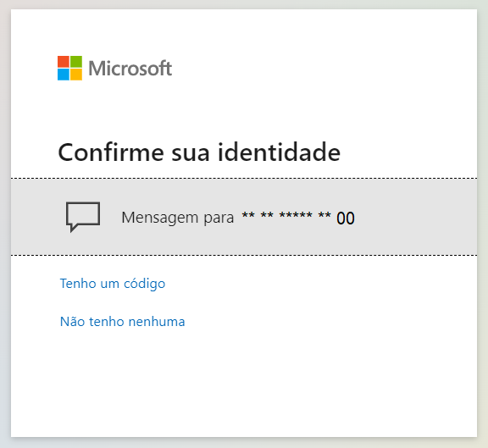The image size is (488, 448).
Task: Click empty right side of gray option row
Action: pyautogui.click(x=417, y=217)
